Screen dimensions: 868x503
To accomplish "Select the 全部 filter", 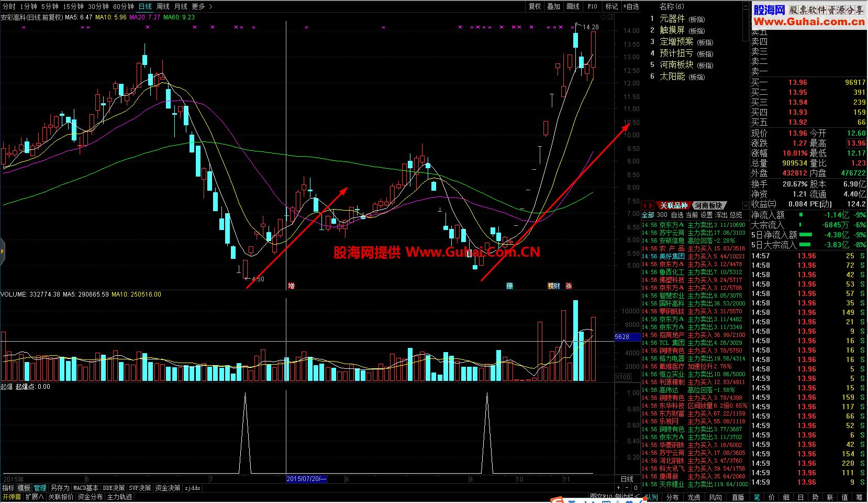I will [x=648, y=215].
